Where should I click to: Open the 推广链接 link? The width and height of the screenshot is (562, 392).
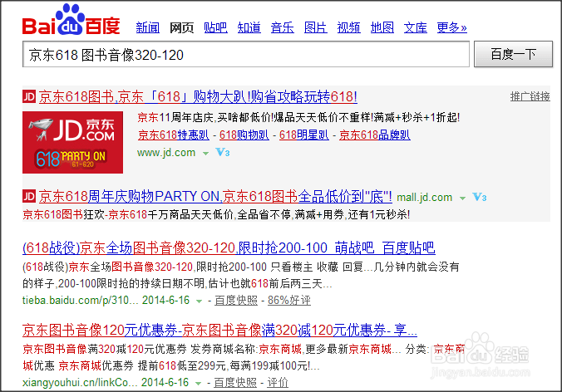tap(530, 96)
